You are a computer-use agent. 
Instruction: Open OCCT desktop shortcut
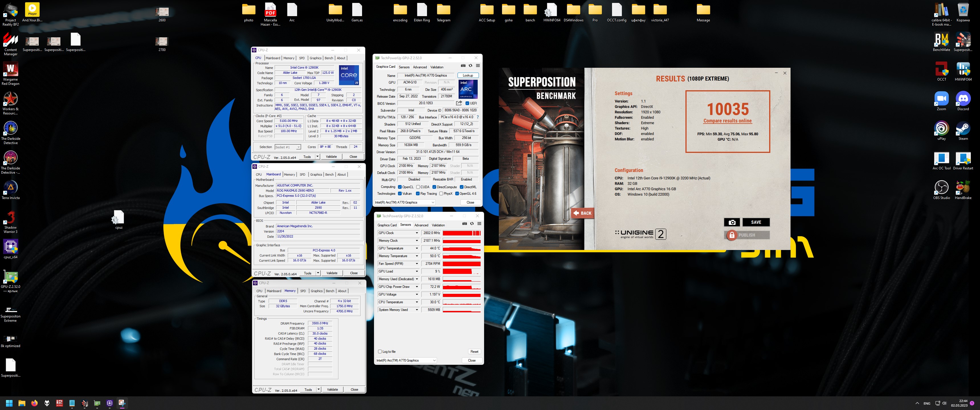(x=941, y=72)
